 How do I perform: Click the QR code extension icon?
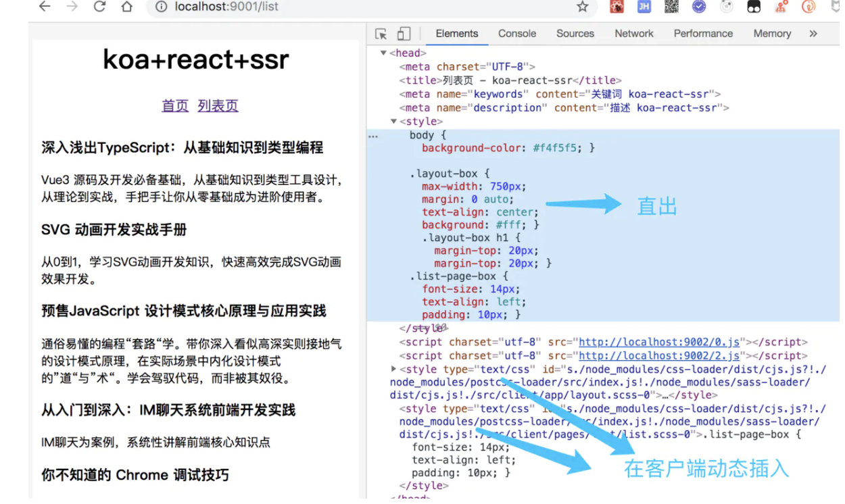pyautogui.click(x=671, y=7)
